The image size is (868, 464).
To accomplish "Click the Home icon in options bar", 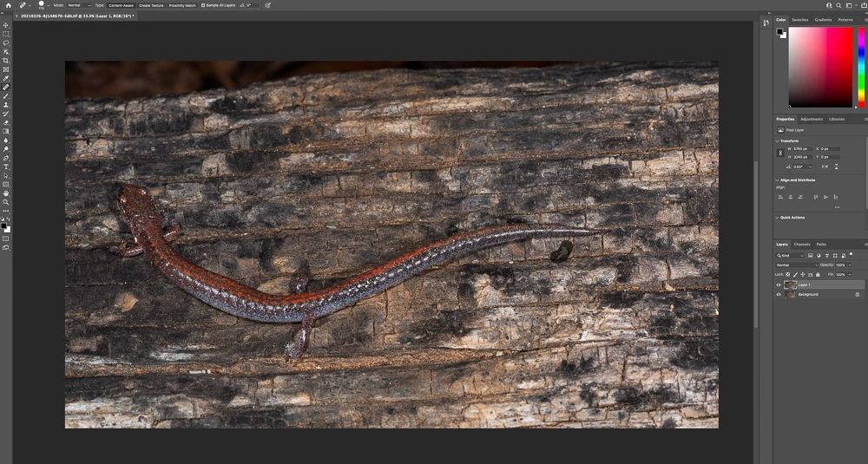I will click(9, 5).
